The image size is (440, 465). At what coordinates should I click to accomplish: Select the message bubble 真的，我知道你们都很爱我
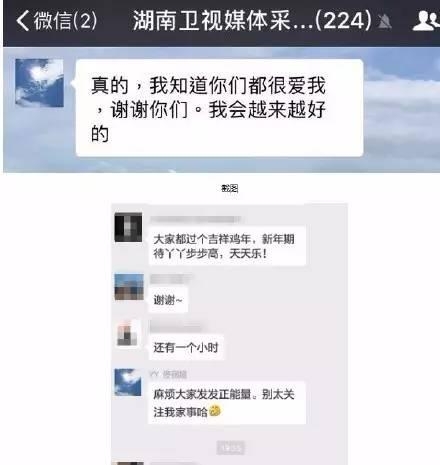[x=219, y=108]
